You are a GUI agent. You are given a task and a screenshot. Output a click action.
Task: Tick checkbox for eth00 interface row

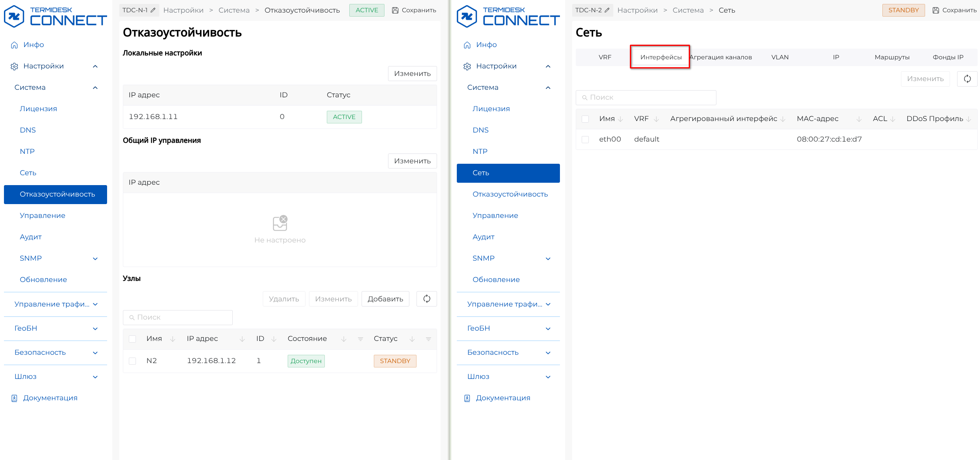click(x=585, y=140)
